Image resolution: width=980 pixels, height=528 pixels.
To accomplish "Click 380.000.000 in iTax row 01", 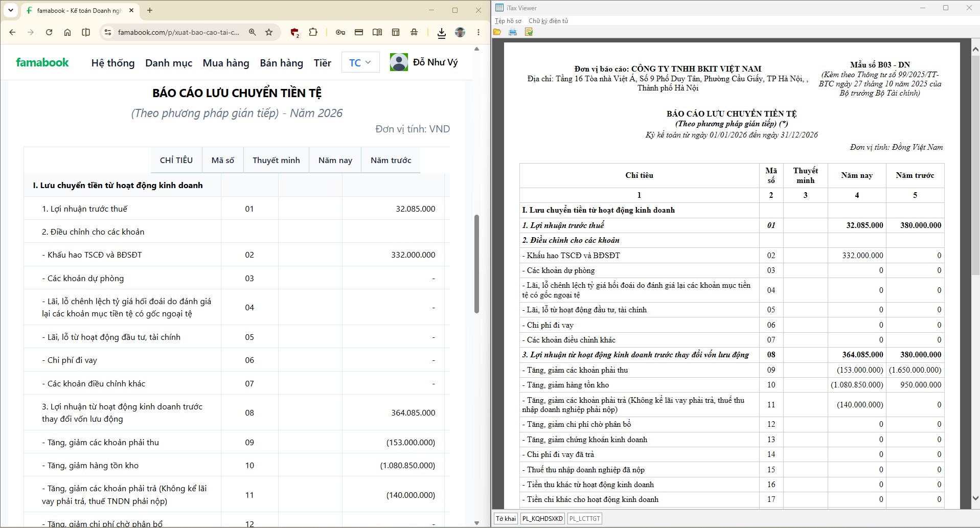I will pyautogui.click(x=921, y=225).
